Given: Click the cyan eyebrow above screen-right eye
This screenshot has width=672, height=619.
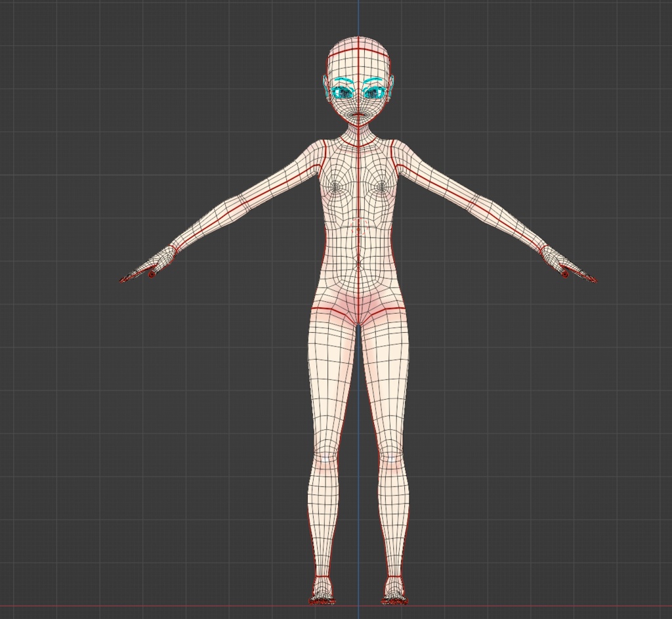Looking at the screenshot, I should pyautogui.click(x=373, y=81).
